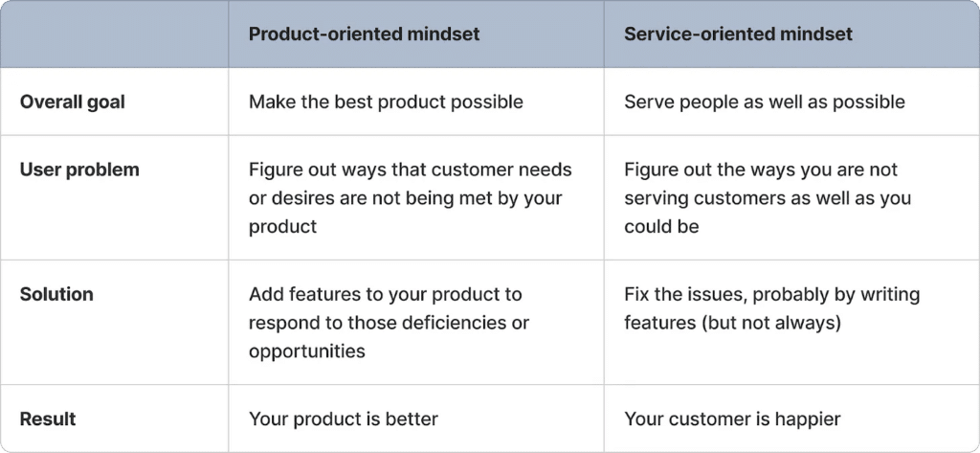Select the "Service-oriented mindset" column header
980x453 pixels.
(x=738, y=34)
